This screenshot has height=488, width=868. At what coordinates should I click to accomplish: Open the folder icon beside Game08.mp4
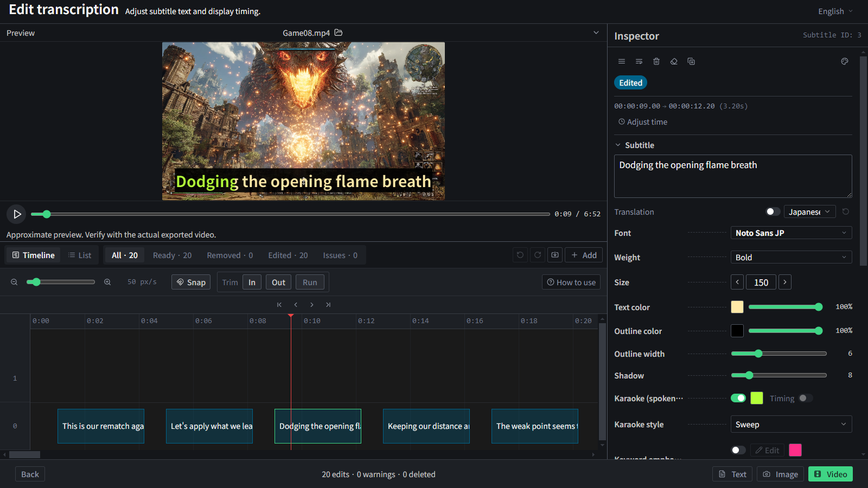pyautogui.click(x=339, y=33)
